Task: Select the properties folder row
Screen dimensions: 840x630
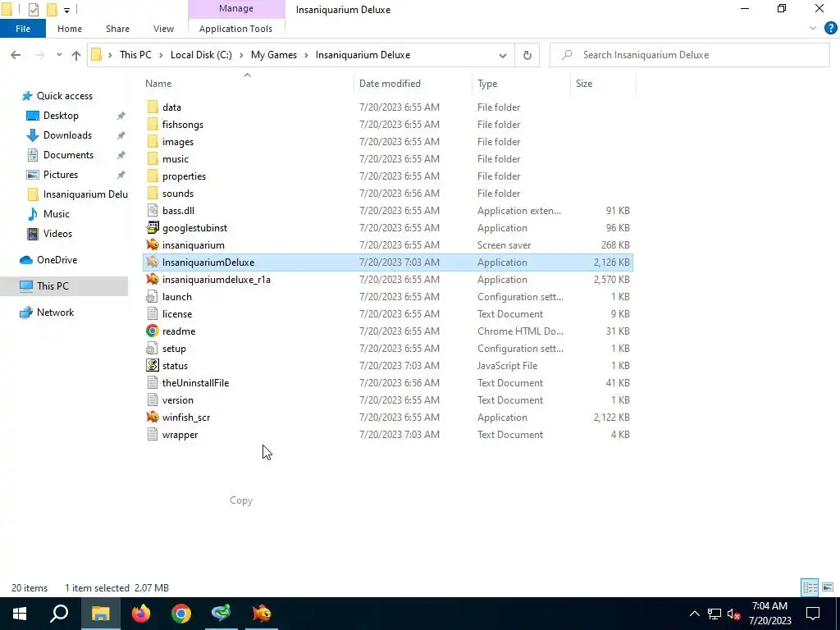Action: point(387,176)
